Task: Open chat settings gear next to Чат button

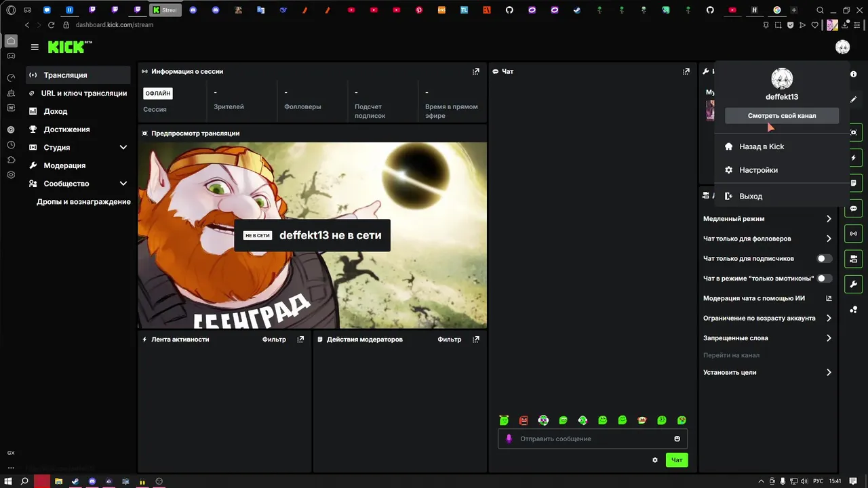Action: (x=655, y=460)
